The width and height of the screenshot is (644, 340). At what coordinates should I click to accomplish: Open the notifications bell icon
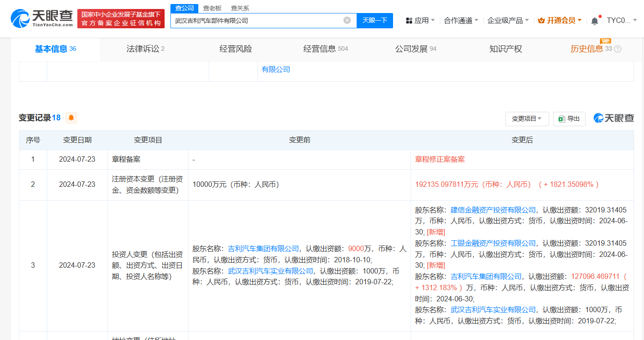click(x=595, y=21)
